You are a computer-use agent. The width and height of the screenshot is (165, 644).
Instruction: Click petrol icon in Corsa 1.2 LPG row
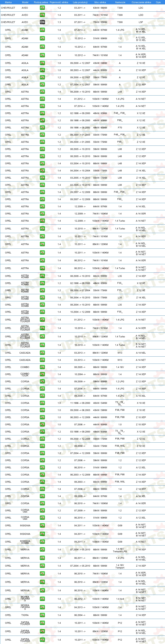[42, 381]
